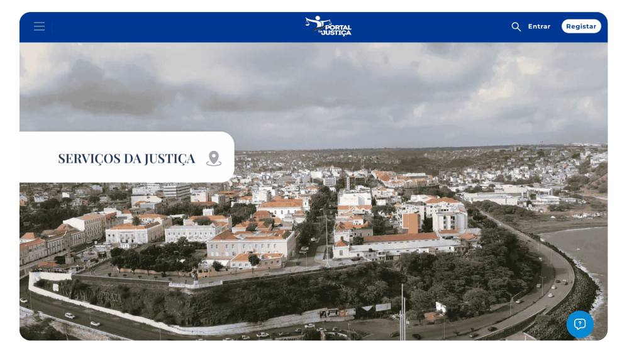This screenshot has height=362, width=644.
Task: Open the blue help chat bubble
Action: [x=579, y=324]
